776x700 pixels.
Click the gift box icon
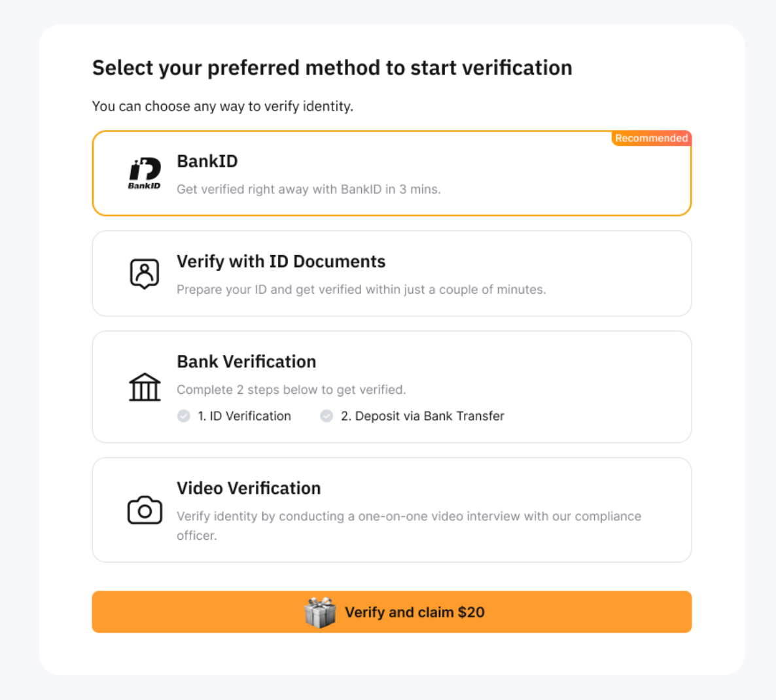320,612
